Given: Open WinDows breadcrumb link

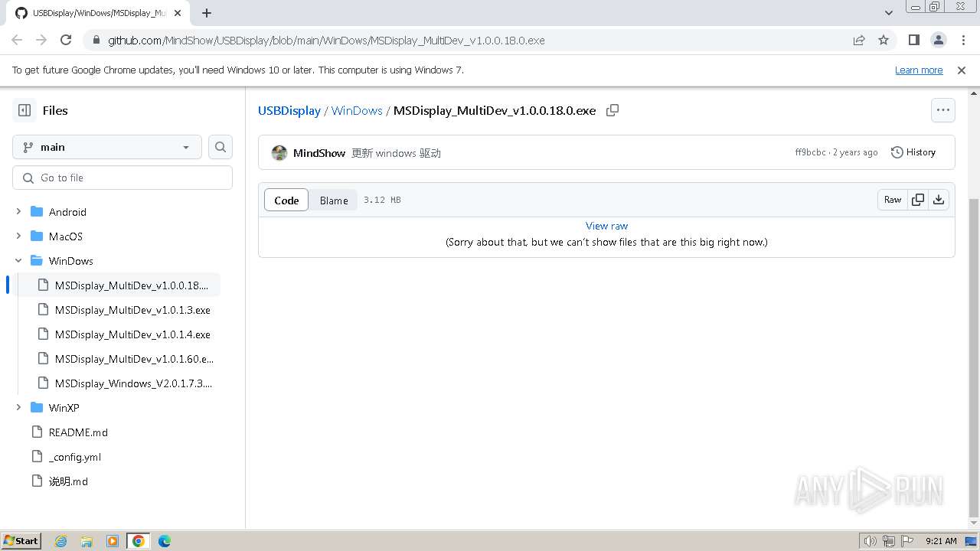Looking at the screenshot, I should 357,110.
